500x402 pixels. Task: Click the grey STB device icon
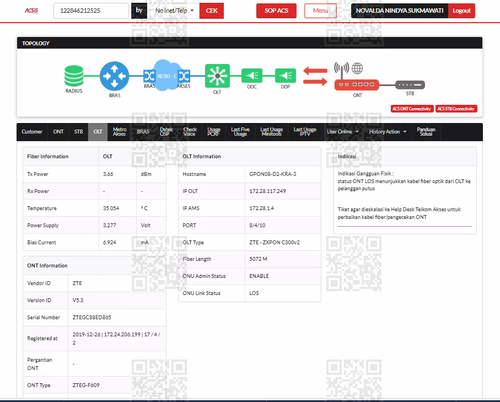[410, 85]
